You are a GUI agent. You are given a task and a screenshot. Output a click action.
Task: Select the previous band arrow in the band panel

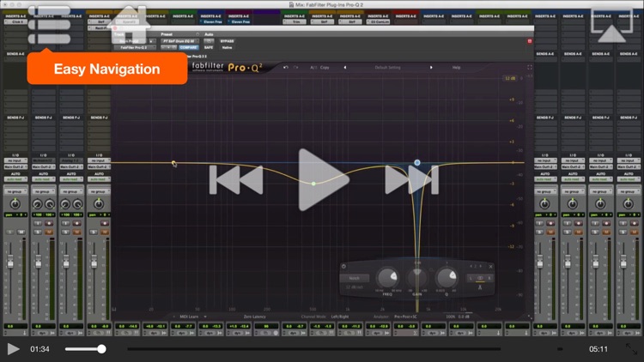click(x=471, y=267)
